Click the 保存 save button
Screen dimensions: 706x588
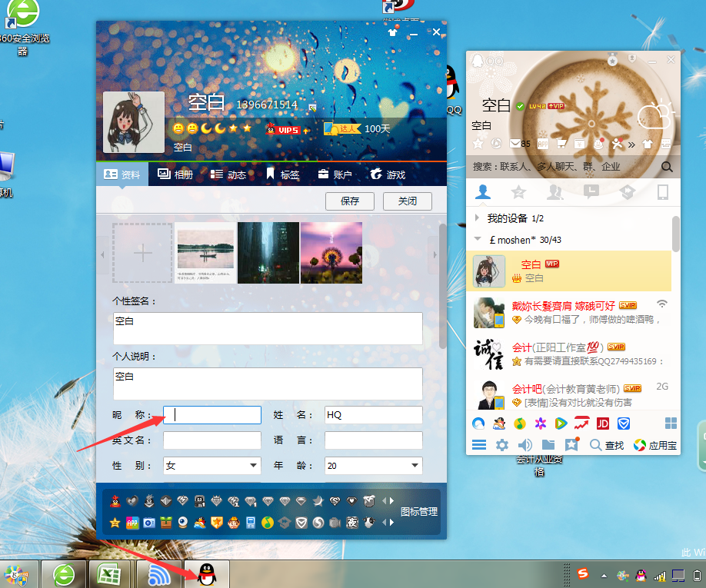click(x=350, y=201)
